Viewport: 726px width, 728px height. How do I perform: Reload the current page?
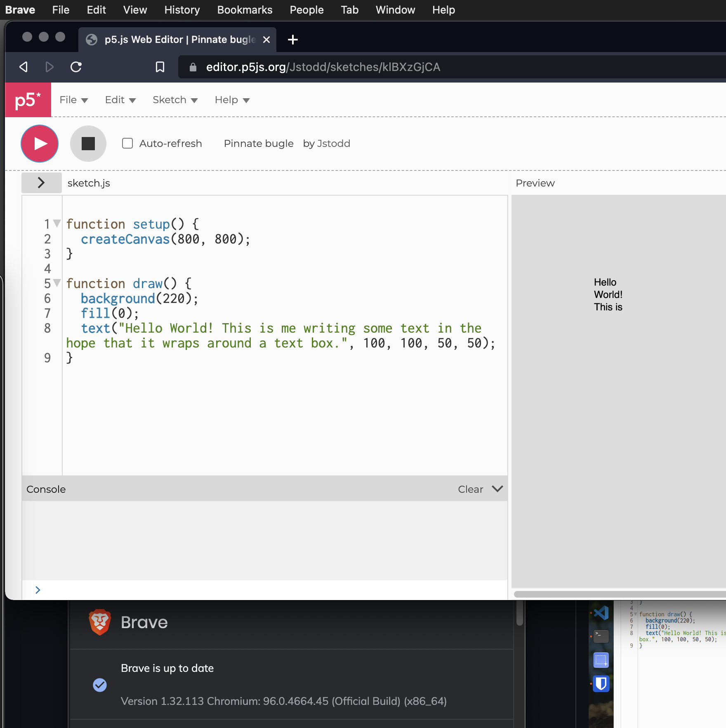76,67
